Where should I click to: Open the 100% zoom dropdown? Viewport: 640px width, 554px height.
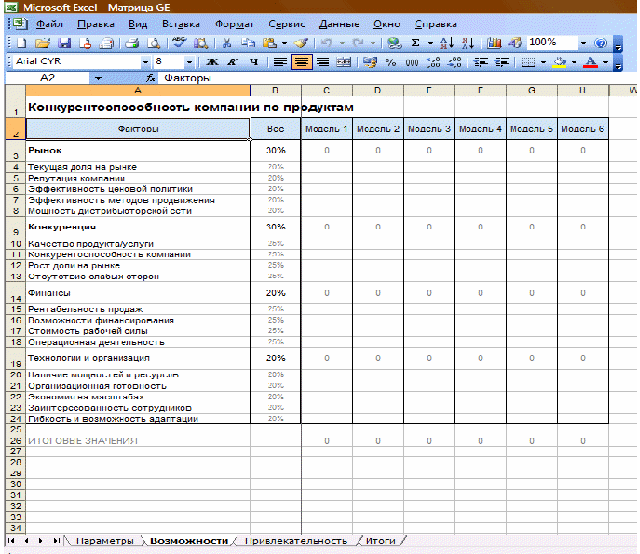tap(584, 43)
